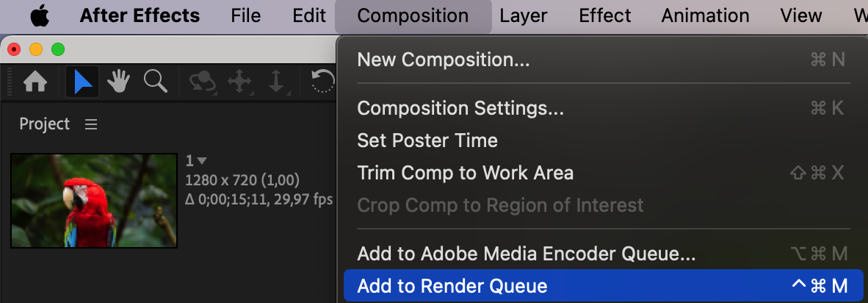Select the Rotation tool
This screenshot has width=868, height=303.
click(x=323, y=82)
